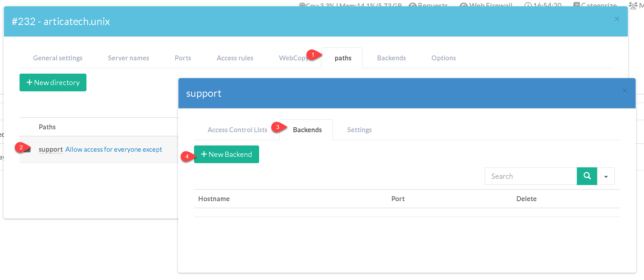Click the magnifier search button
This screenshot has height=280, width=644.
587,176
